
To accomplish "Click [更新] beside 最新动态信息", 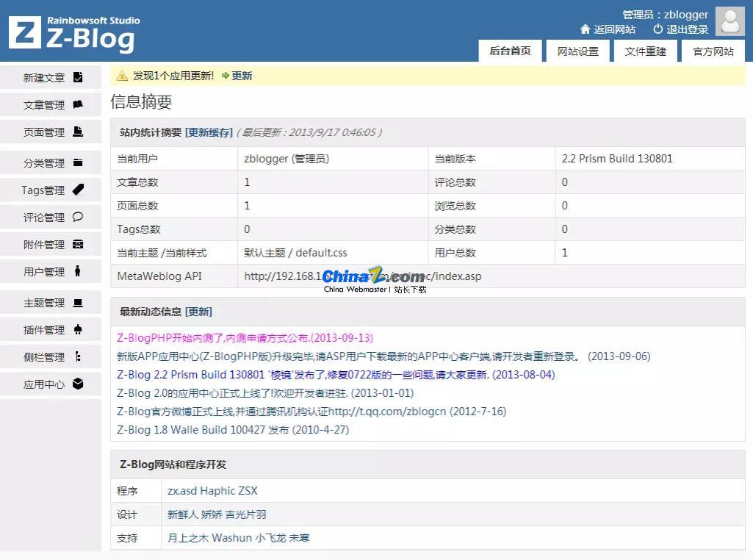I will coord(198,312).
